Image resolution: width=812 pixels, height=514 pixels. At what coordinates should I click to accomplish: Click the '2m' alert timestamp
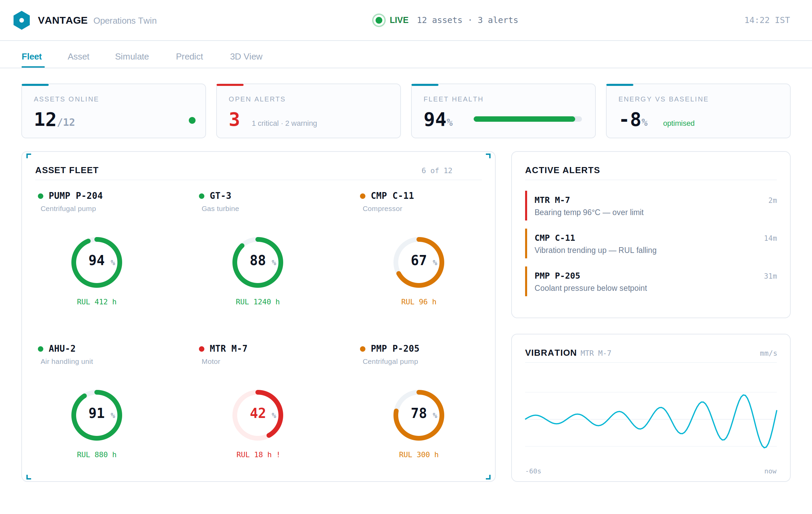[x=773, y=200]
